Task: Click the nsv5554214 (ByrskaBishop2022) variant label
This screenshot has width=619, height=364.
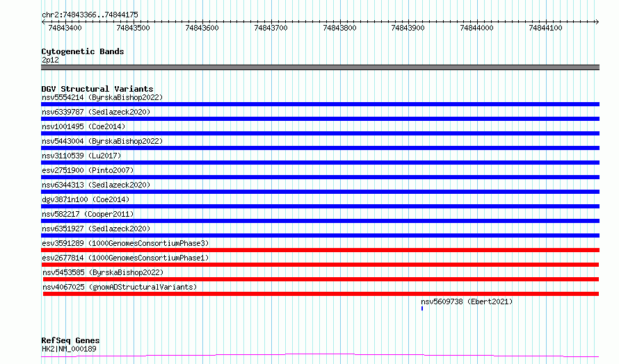Action: coord(102,97)
